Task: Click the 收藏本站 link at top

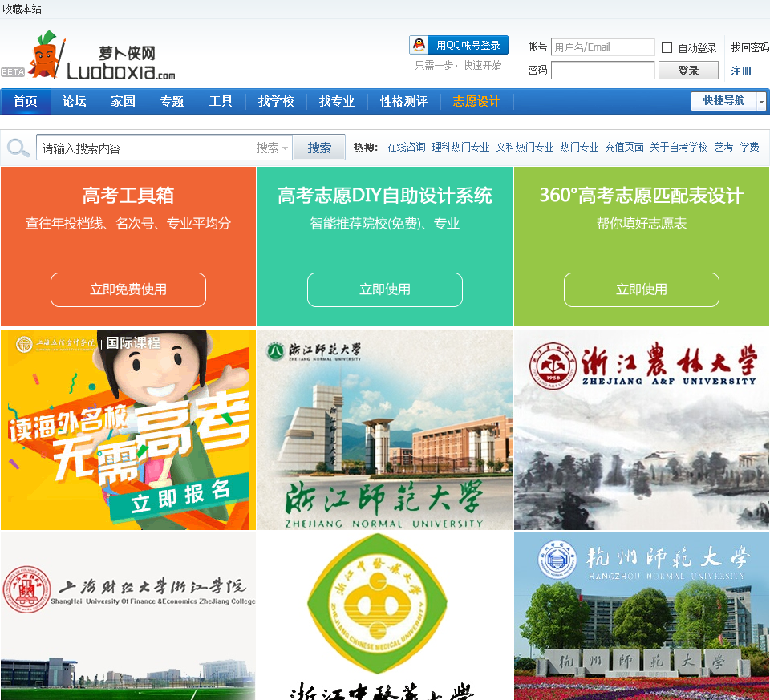Action: point(22,9)
